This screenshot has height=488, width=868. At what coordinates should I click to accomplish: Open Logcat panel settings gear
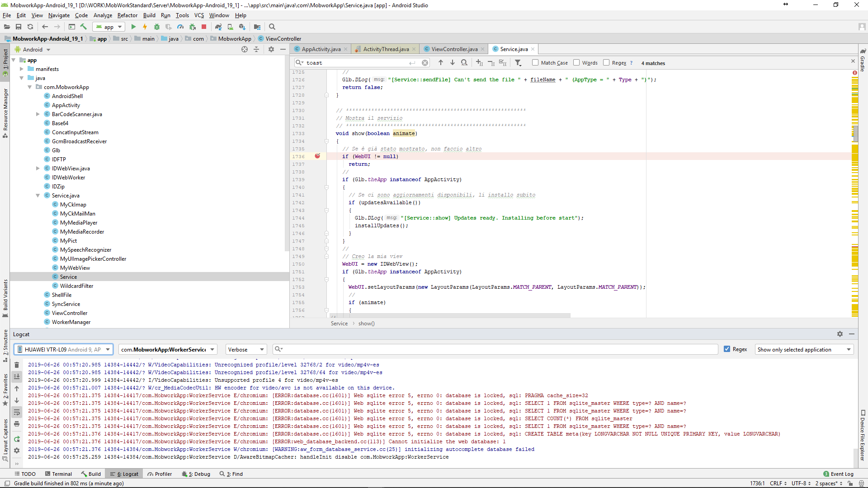[840, 334]
